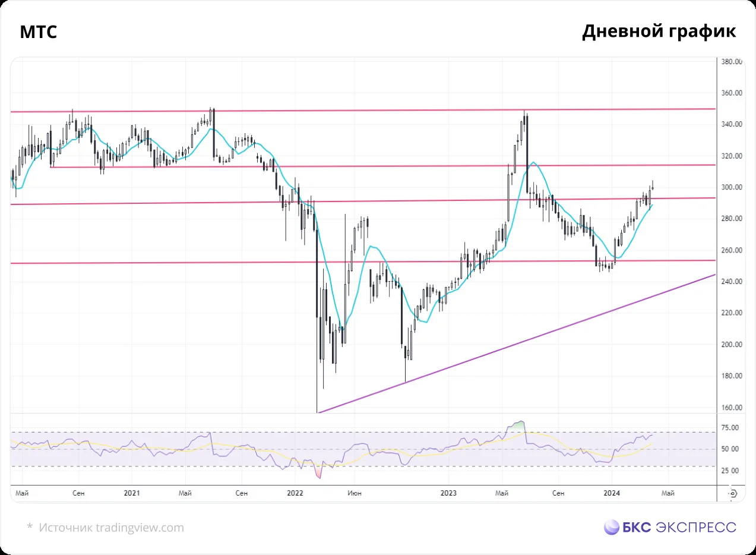This screenshot has width=756, height=555.
Task: Click the Дневной график heading
Action: (x=659, y=32)
